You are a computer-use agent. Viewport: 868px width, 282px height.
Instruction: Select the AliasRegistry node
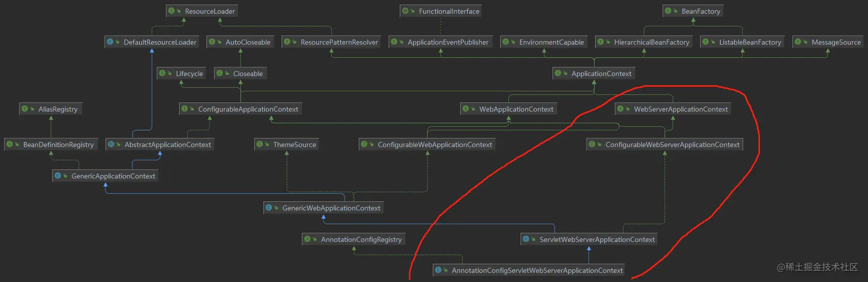51,109
